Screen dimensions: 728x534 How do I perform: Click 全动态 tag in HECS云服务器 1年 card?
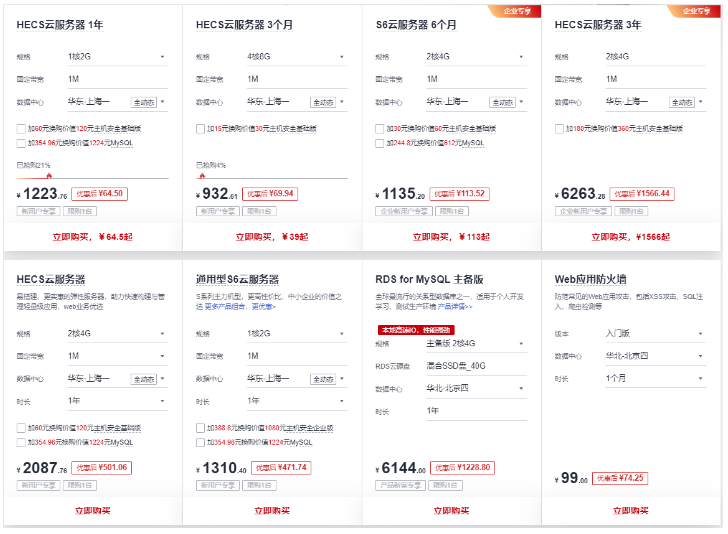(144, 103)
